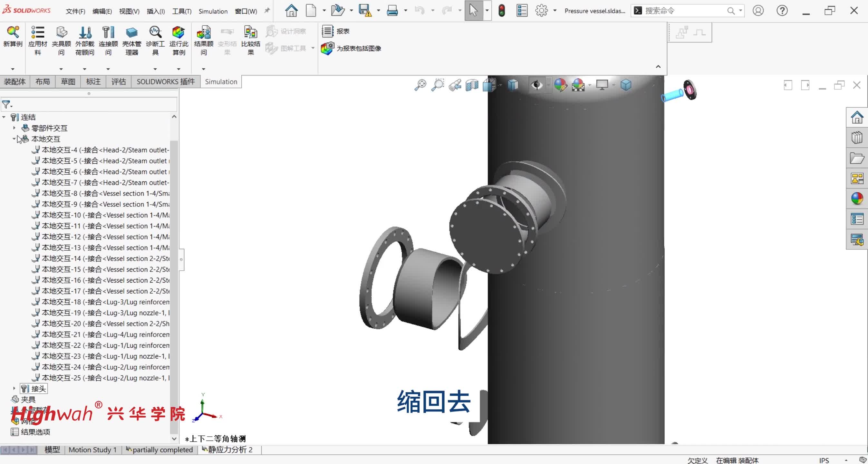868x464 pixels.
Task: Toggle hide/show items eye icon
Action: pos(536,85)
